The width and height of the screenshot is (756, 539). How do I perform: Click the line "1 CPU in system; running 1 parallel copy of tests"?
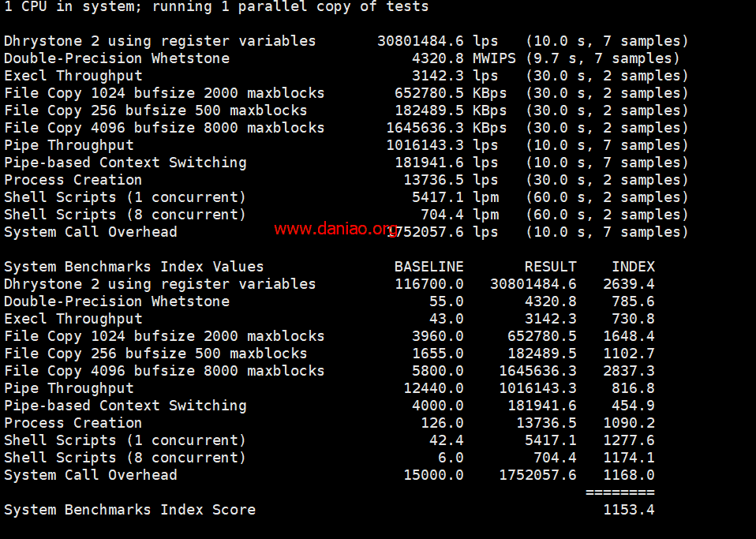pyautogui.click(x=216, y=7)
